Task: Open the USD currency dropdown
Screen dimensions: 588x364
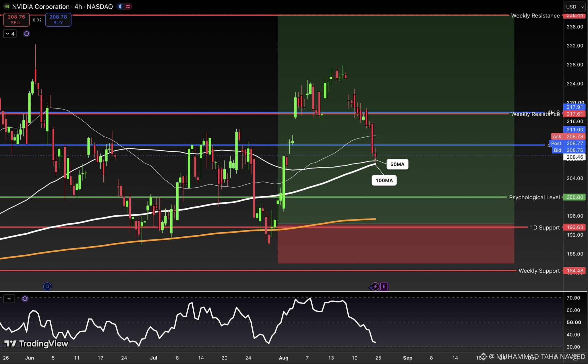Action: (575, 7)
